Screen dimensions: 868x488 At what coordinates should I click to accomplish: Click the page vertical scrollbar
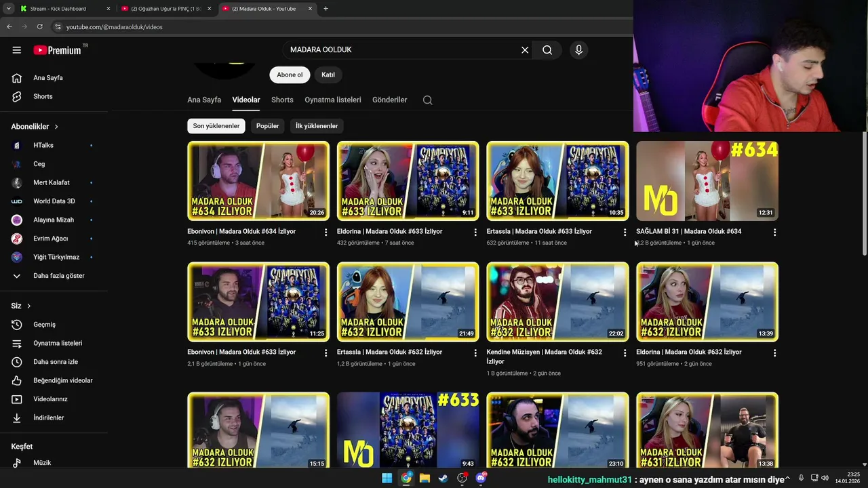coord(864,193)
